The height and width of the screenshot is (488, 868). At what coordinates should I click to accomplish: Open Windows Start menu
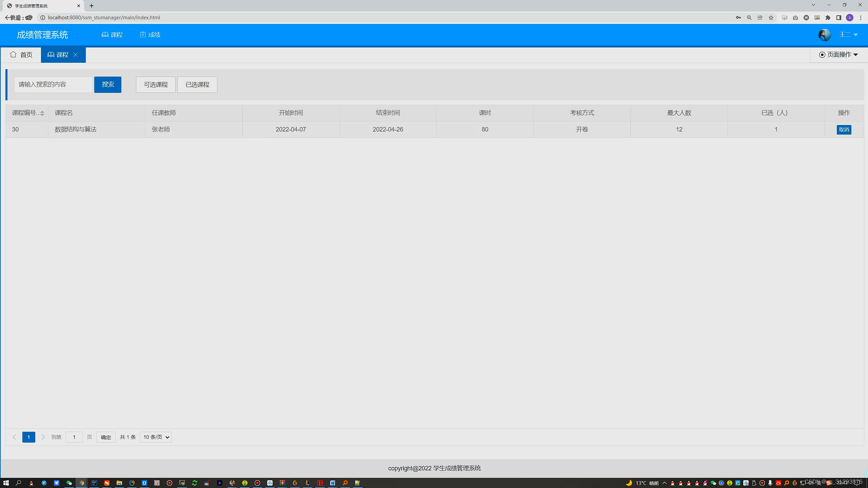coord(6,483)
